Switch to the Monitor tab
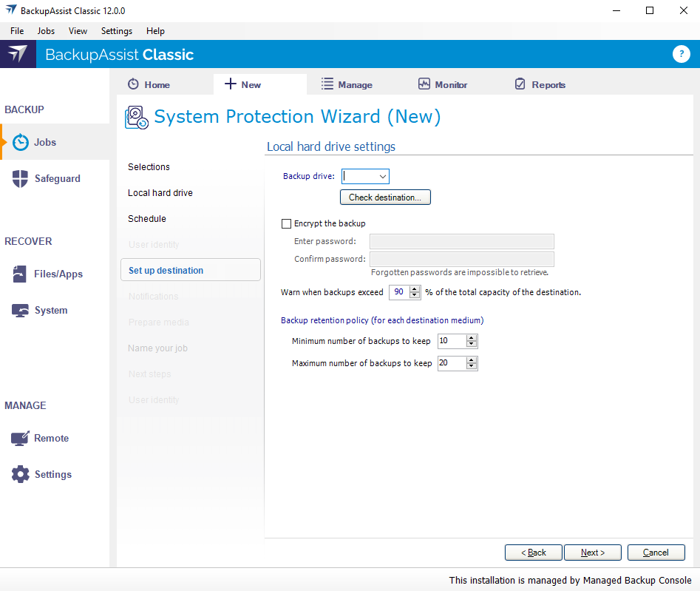The width and height of the screenshot is (700, 591). [451, 84]
